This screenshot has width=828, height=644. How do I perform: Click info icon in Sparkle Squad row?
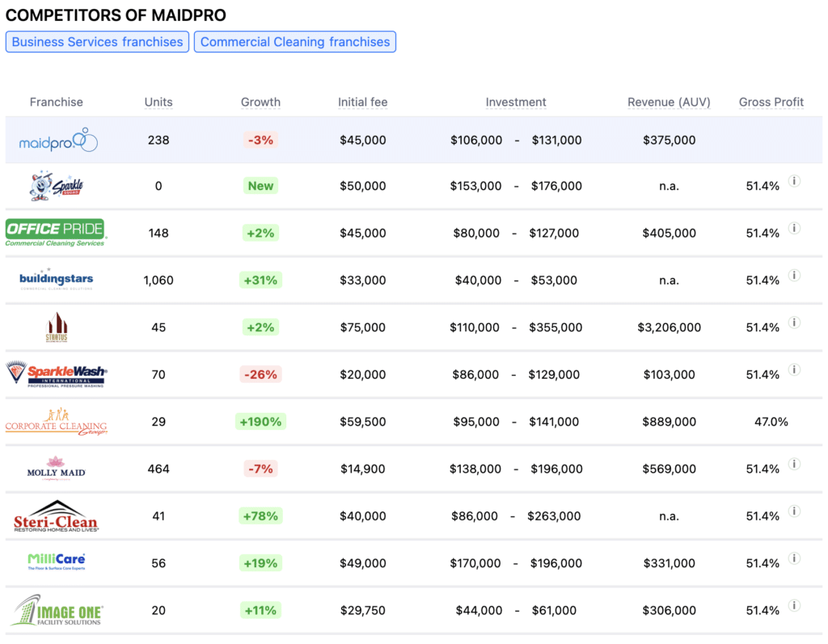point(794,181)
